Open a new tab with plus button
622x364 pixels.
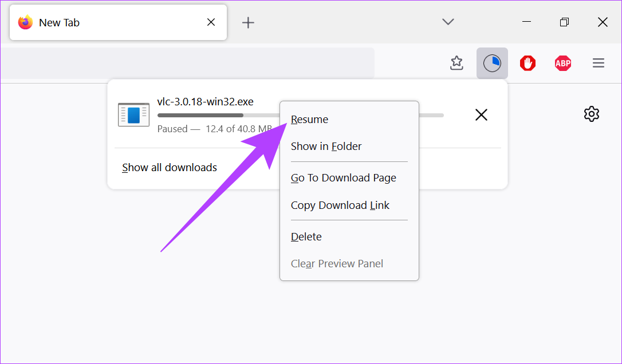click(247, 22)
